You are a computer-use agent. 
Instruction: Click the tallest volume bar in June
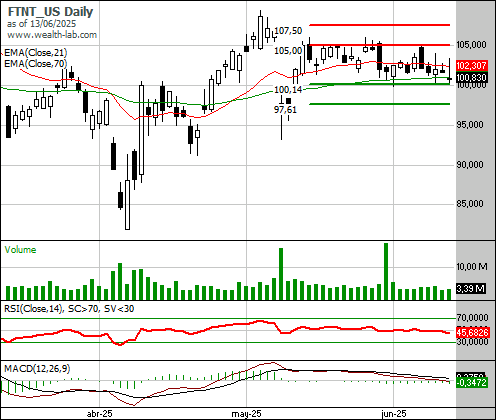coord(386,271)
